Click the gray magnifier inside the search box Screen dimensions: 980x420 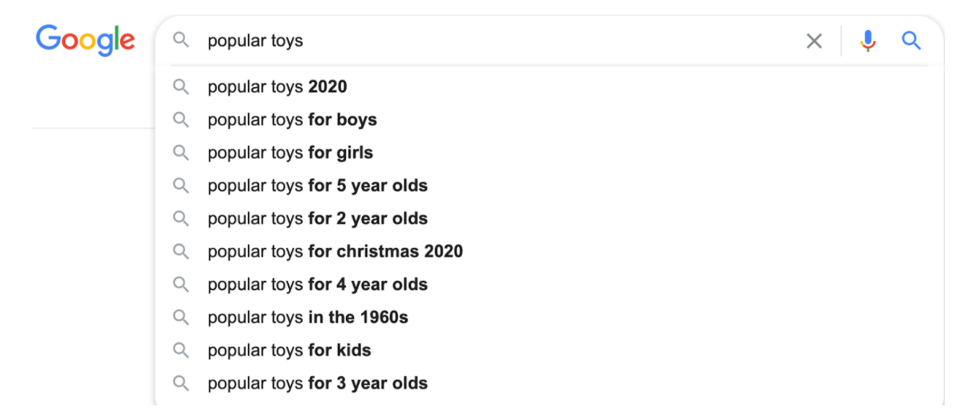pos(181,40)
